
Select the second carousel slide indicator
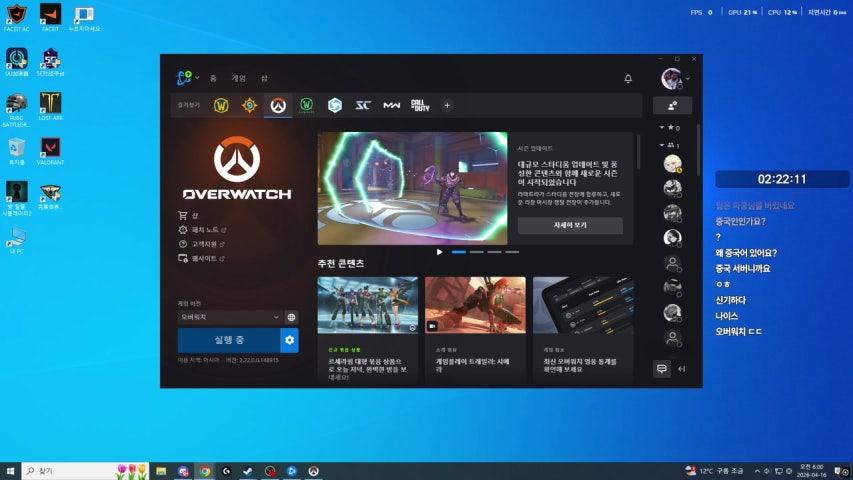coord(477,252)
